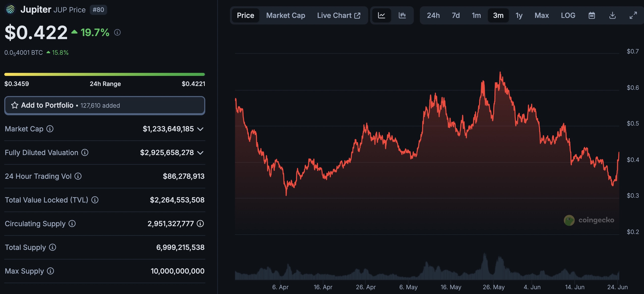Click trading volume value $86,278,913
This screenshot has width=644, height=294.
[184, 176]
